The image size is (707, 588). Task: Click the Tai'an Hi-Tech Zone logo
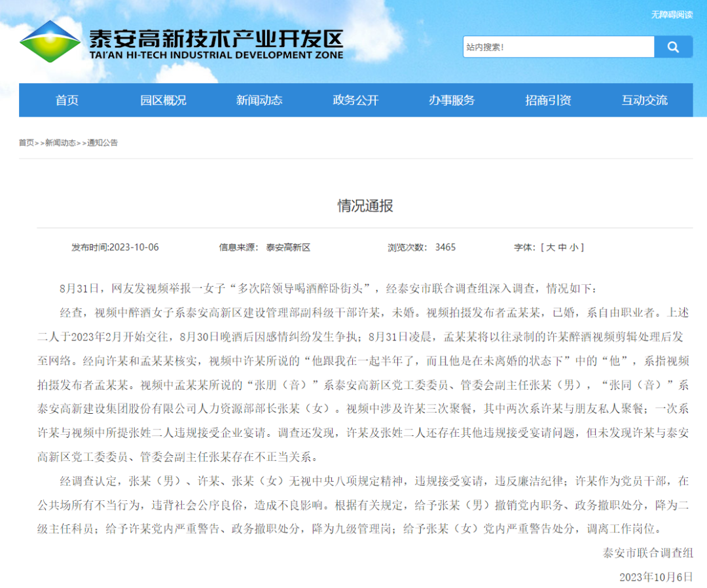coord(50,41)
